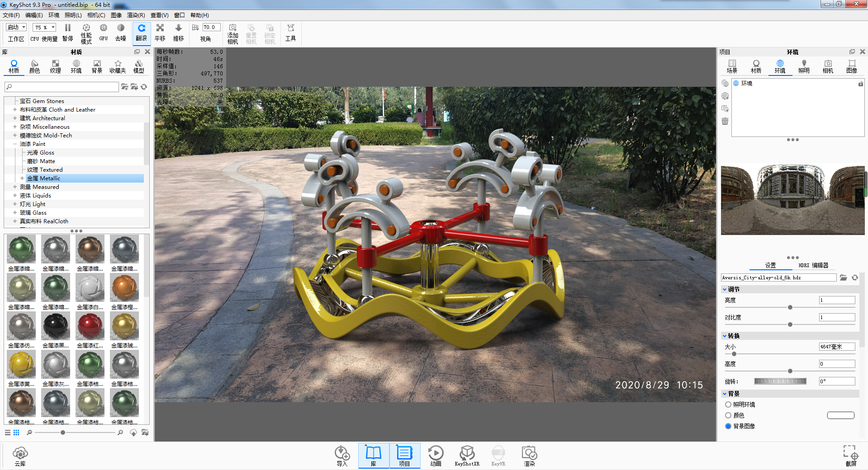Reload the HDRI environment file
The width and height of the screenshot is (868, 470).
854,277
